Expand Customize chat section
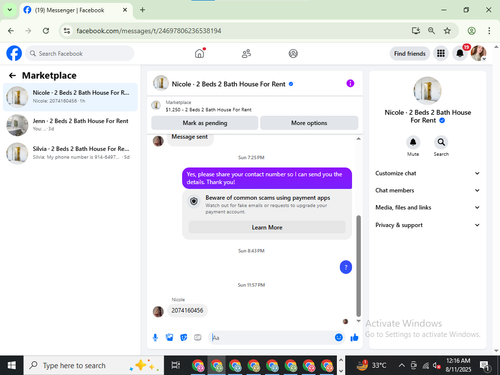 pyautogui.click(x=428, y=173)
